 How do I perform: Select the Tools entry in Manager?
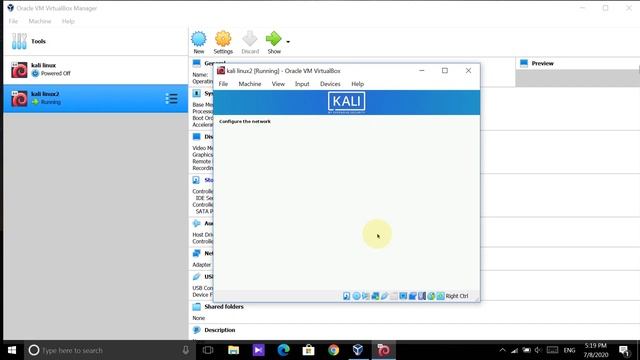[96, 42]
